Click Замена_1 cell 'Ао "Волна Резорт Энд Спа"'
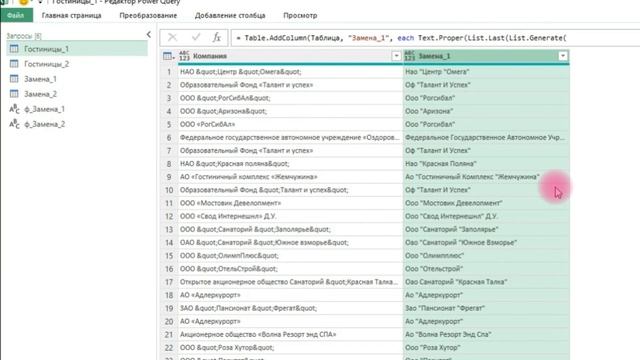 [x=486, y=334]
